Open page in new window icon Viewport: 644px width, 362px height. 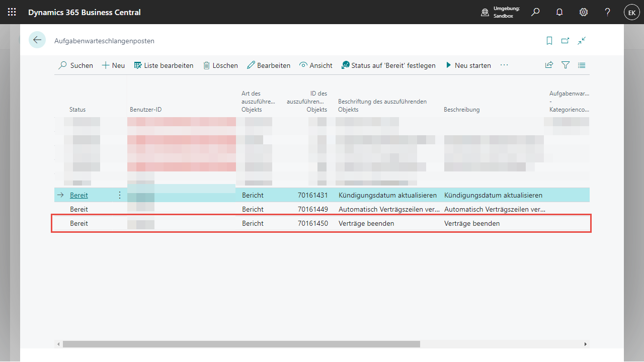(x=566, y=41)
